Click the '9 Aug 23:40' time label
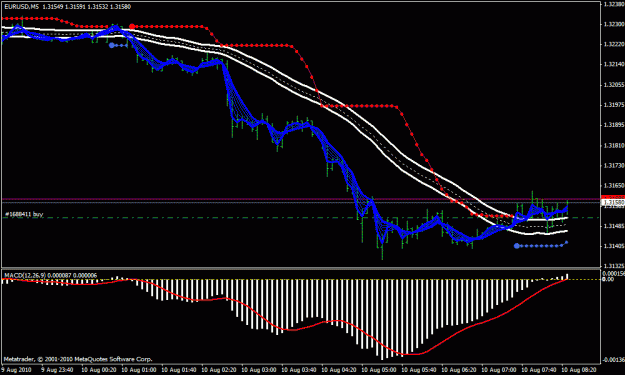This screenshot has width=625, height=375. pos(57,370)
